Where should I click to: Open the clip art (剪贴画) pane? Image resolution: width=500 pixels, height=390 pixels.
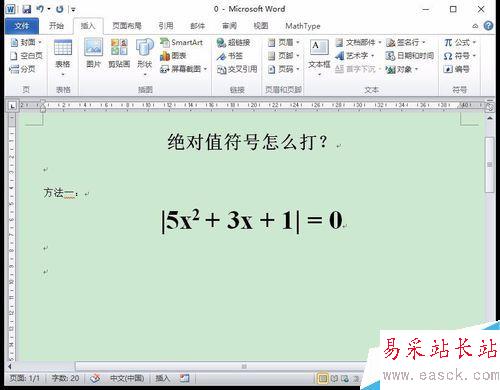click(119, 53)
